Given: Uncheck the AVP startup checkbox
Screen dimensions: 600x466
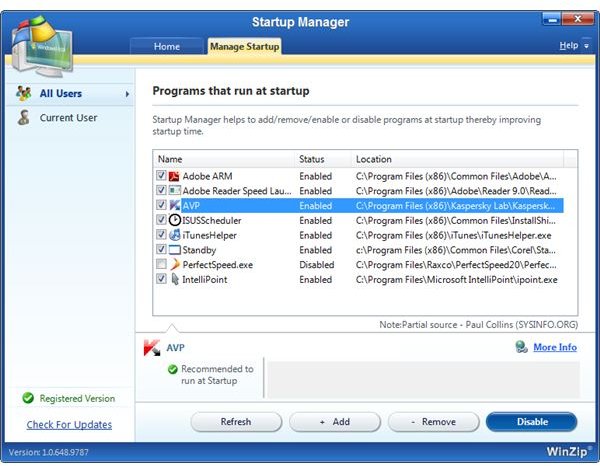Looking at the screenshot, I should point(161,205).
